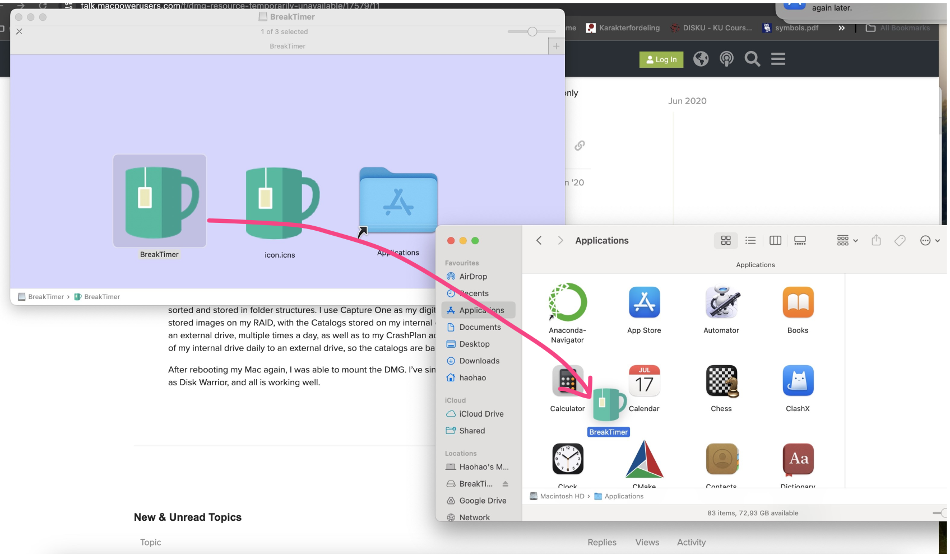Click Activity column header
The height and width of the screenshot is (560, 950).
[x=691, y=542]
